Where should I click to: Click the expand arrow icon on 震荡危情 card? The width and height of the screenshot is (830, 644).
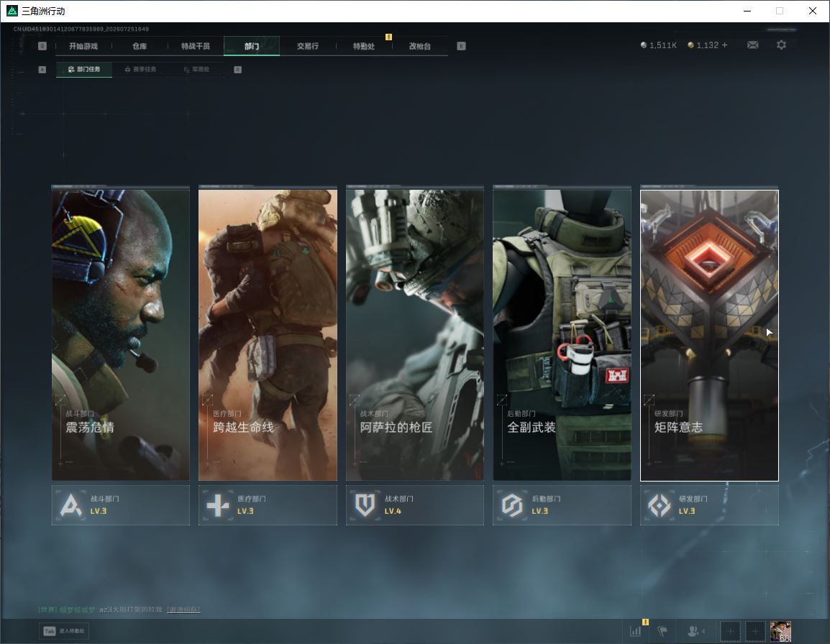pyautogui.click(x=60, y=400)
